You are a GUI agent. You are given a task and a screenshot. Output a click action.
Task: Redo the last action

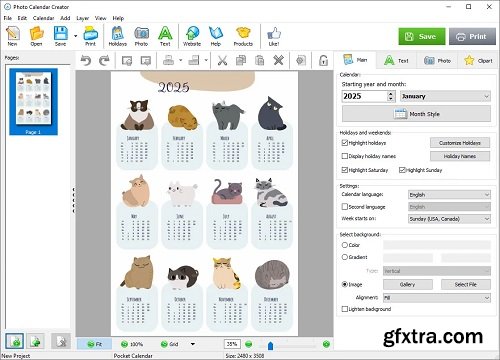(x=104, y=60)
